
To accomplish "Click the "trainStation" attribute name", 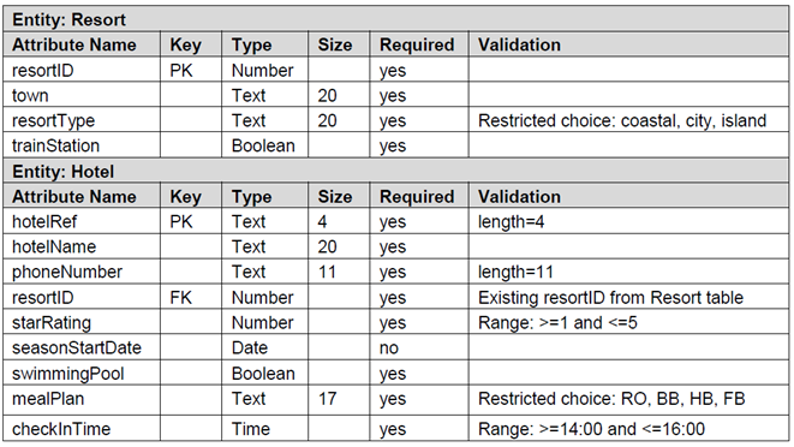I will tap(57, 146).
